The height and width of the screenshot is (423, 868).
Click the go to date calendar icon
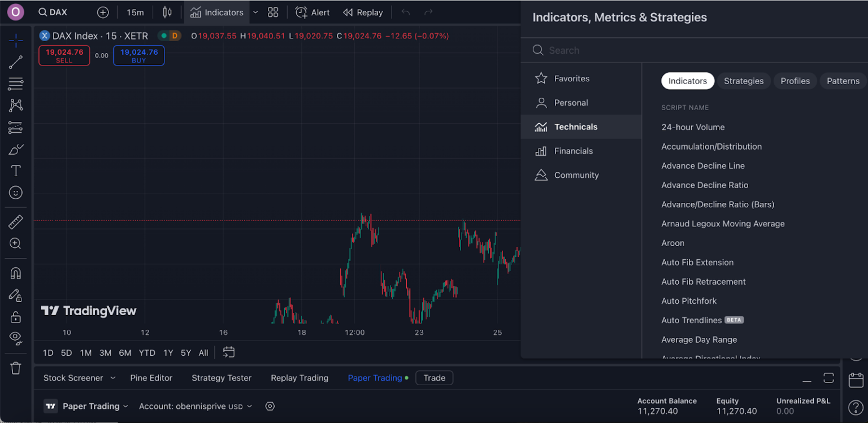tap(228, 352)
